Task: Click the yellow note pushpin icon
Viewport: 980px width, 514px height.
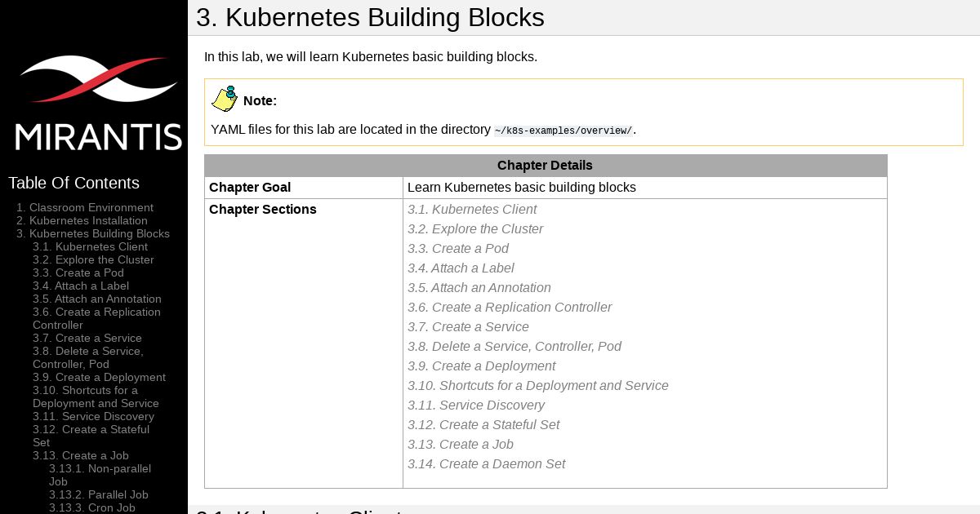Action: pos(225,99)
